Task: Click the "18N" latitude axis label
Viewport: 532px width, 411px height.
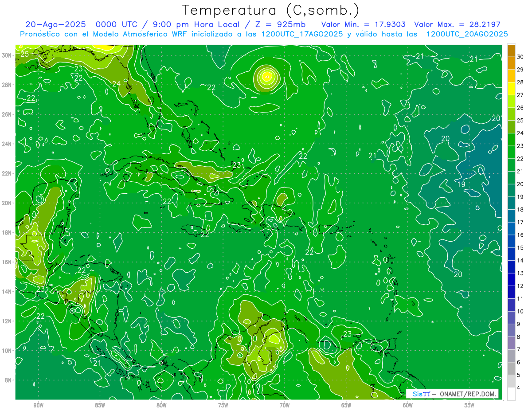Action: (x=7, y=232)
